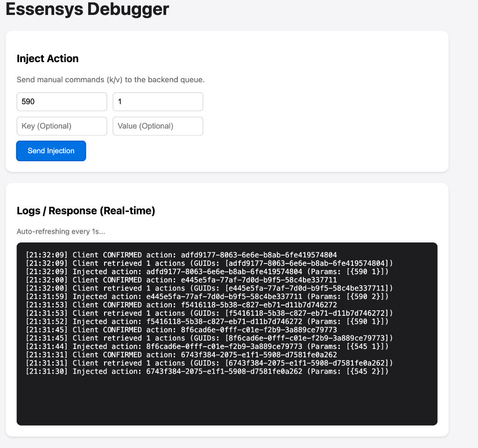Select the Injected action log entry with Params 545 2

204,371
